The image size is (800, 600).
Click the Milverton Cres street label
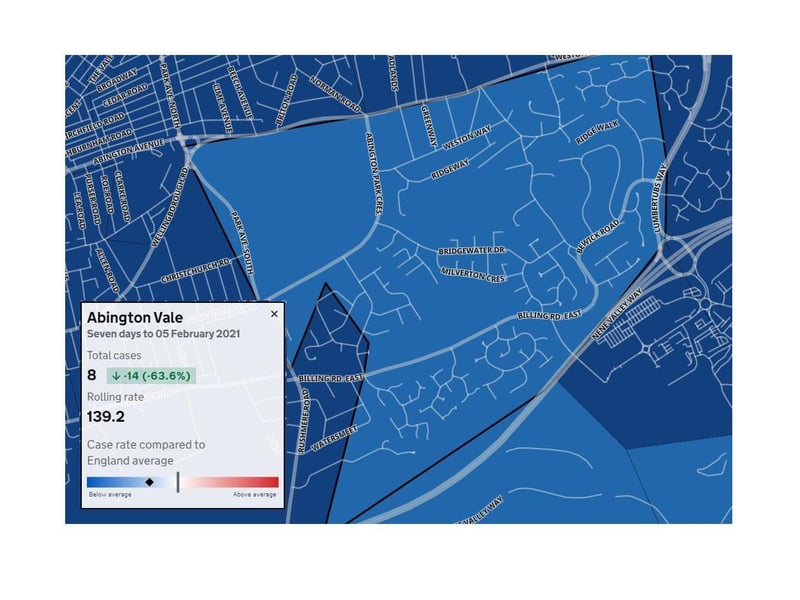(x=473, y=274)
